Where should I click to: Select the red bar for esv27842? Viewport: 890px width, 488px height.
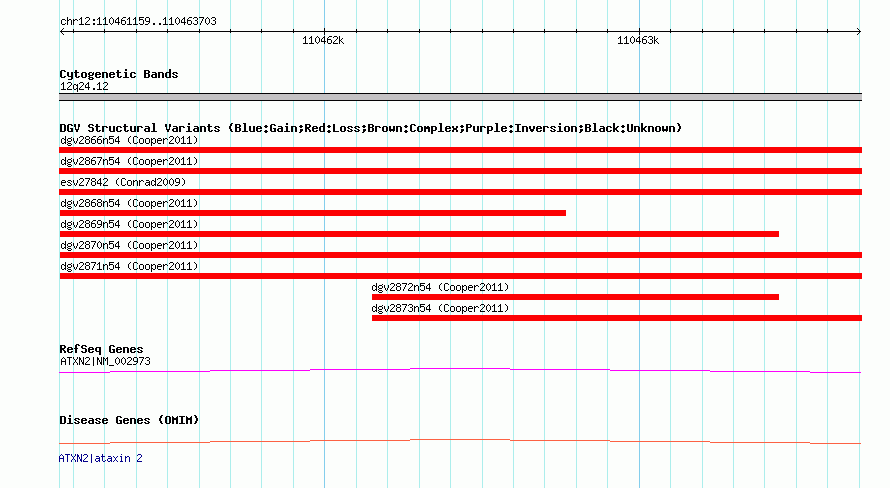(x=460, y=192)
